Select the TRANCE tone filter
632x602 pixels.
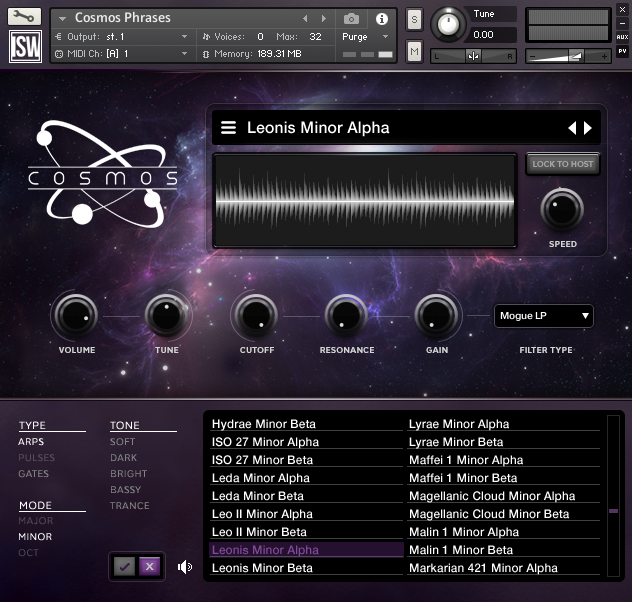pos(129,506)
